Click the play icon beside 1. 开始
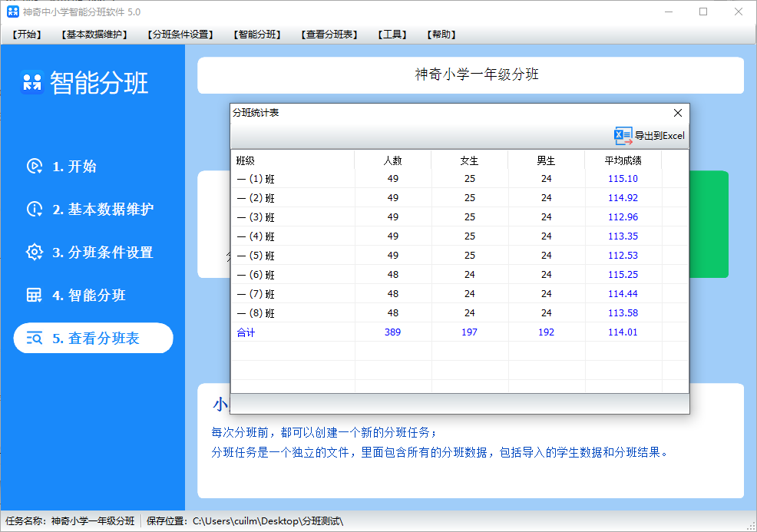757x532 pixels. 35,166
